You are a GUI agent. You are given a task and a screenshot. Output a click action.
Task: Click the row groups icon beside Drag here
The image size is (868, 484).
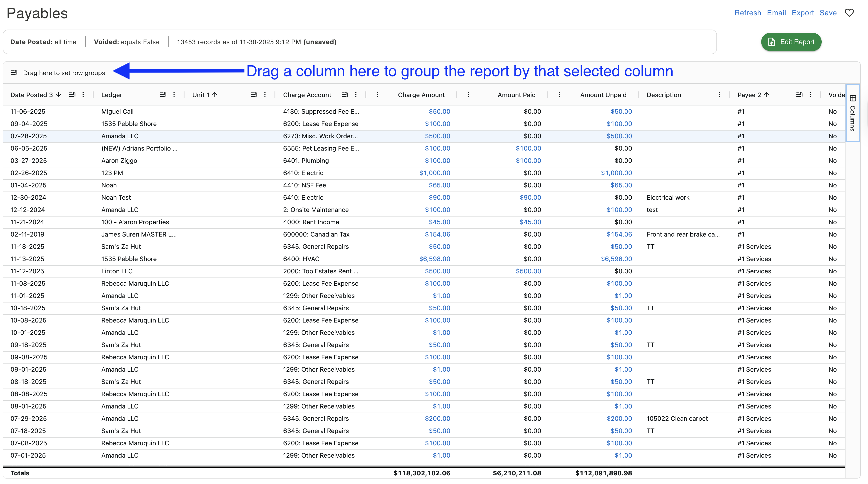tap(14, 73)
